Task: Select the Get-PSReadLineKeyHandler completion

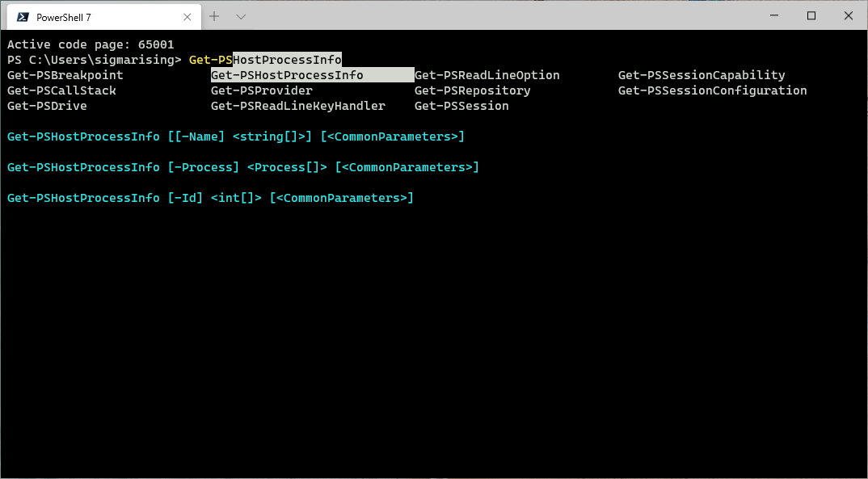Action: 297,105
